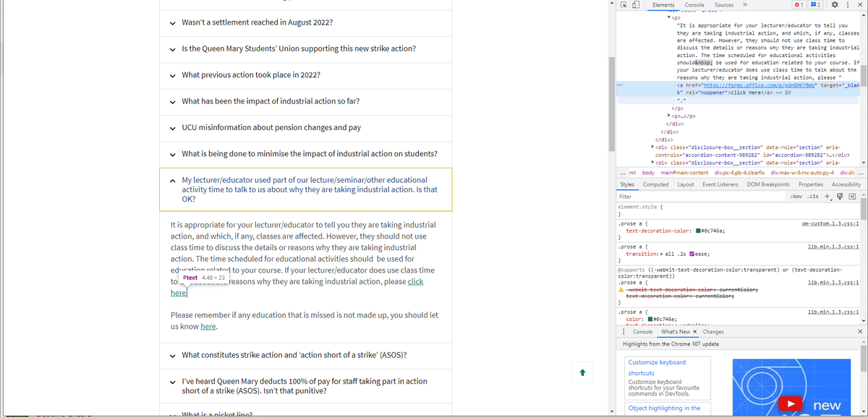Open DevTools settings via gear icon
The image size is (868, 417).
coord(834,4)
